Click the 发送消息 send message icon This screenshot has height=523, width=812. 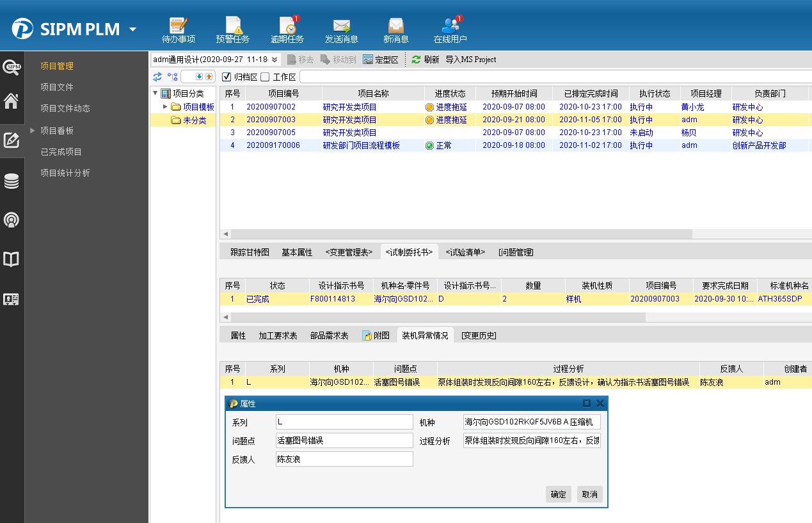[341, 27]
